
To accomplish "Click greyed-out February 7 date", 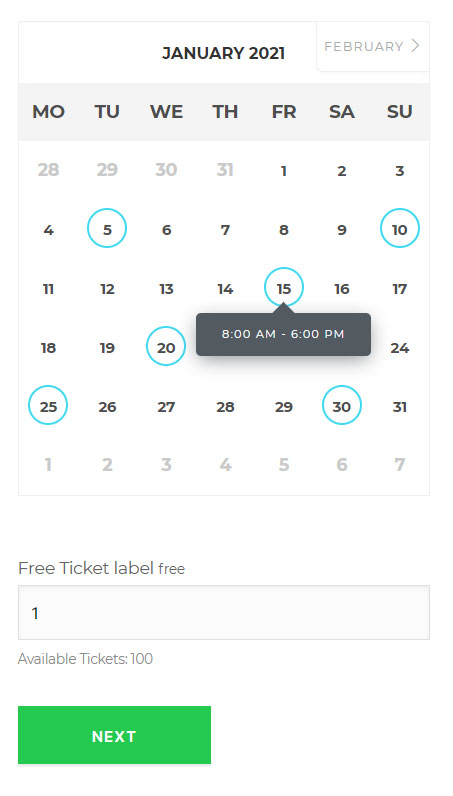I will coord(400,465).
